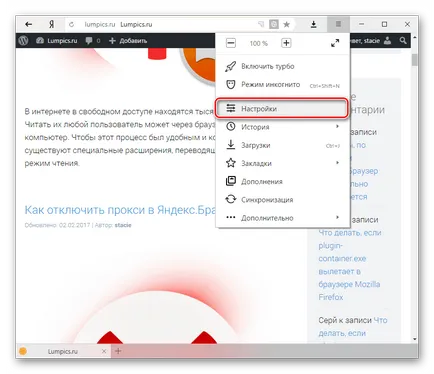Increase zoom with the plus button

coord(286,43)
